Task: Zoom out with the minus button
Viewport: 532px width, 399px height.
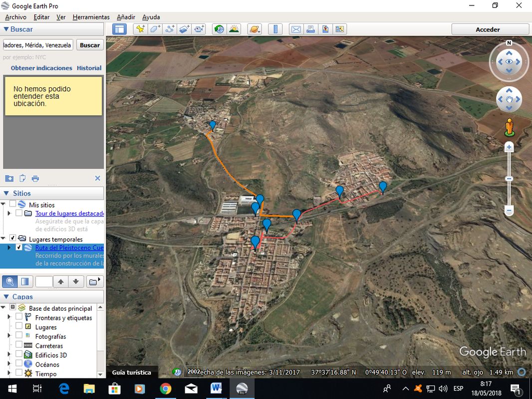Action: (x=509, y=210)
